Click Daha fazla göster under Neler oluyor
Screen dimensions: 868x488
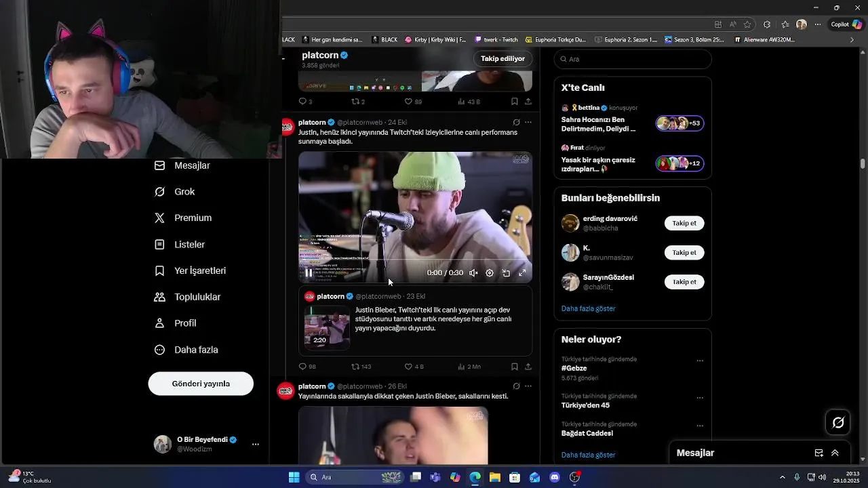tap(588, 455)
